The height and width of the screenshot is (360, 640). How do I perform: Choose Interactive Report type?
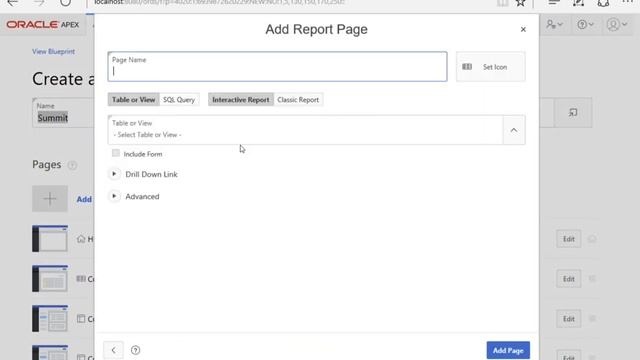click(240, 100)
